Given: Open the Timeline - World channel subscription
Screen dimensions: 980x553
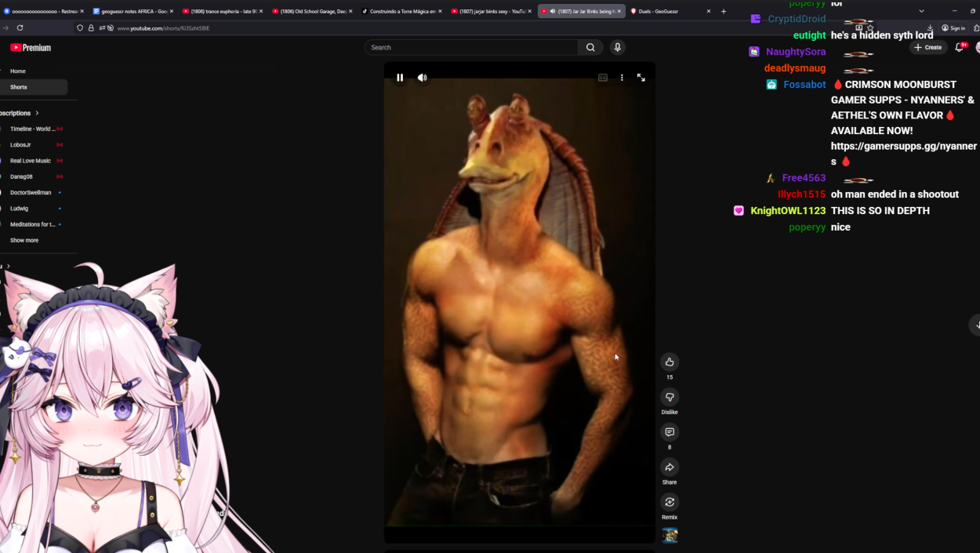Looking at the screenshot, I should coord(34,129).
